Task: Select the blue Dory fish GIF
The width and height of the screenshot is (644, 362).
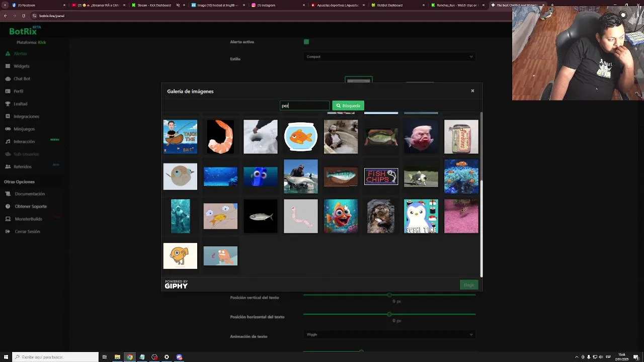Action: [261, 176]
